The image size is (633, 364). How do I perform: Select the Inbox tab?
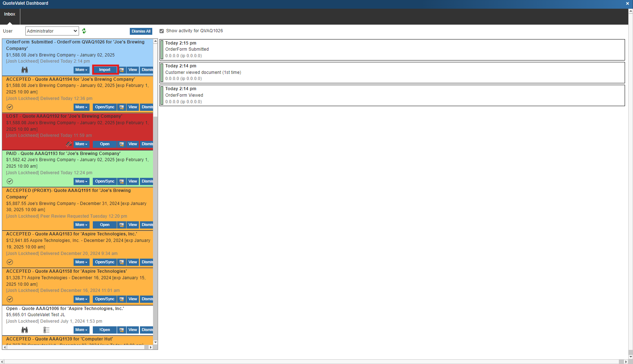pos(10,14)
